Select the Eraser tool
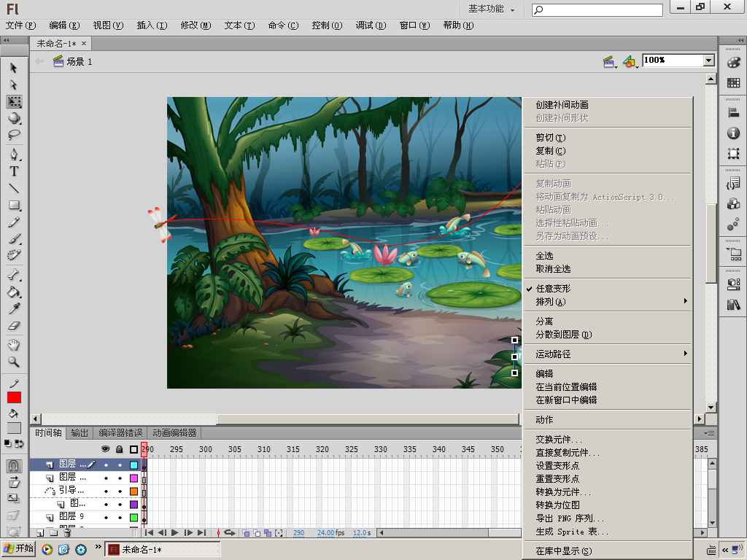Screen dimensions: 747x560 pyautogui.click(x=14, y=326)
